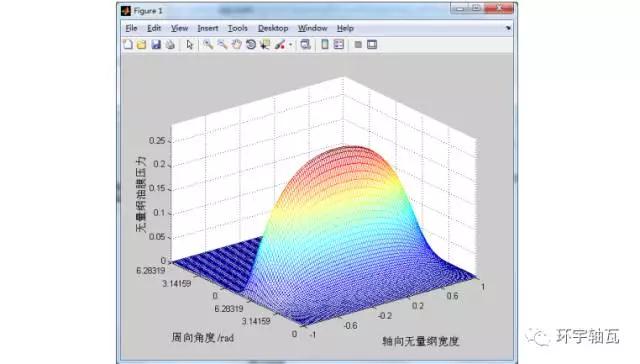The width and height of the screenshot is (640, 364).
Task: Click the Insert Legend button
Action: [339, 44]
